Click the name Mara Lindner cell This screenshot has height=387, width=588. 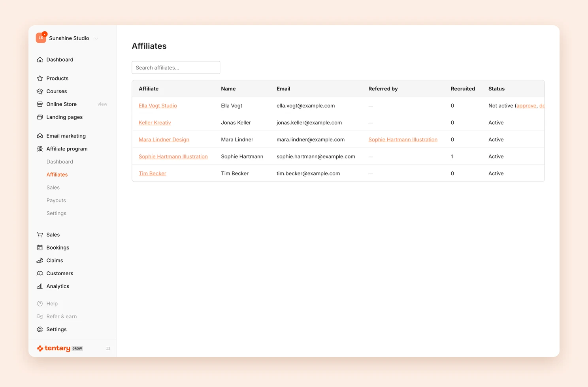237,140
